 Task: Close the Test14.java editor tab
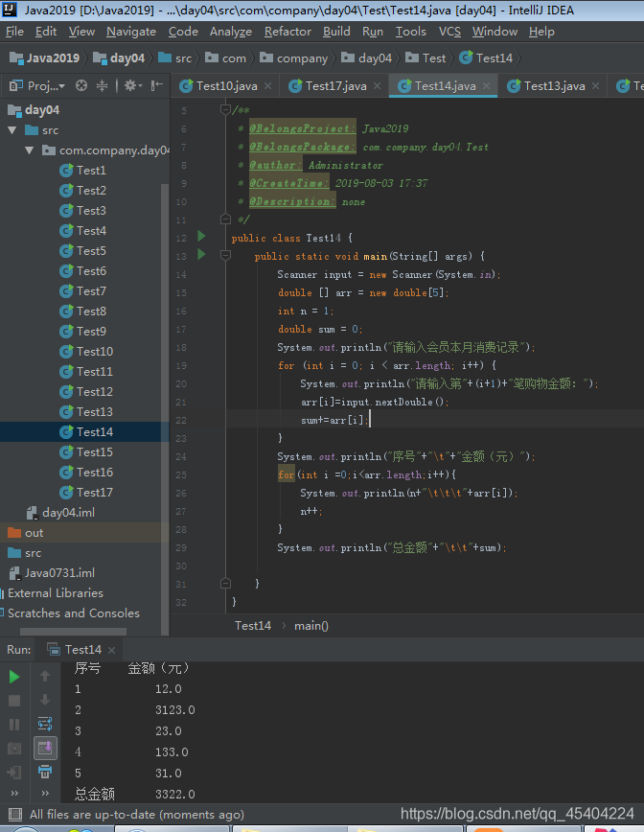pyautogui.click(x=486, y=86)
